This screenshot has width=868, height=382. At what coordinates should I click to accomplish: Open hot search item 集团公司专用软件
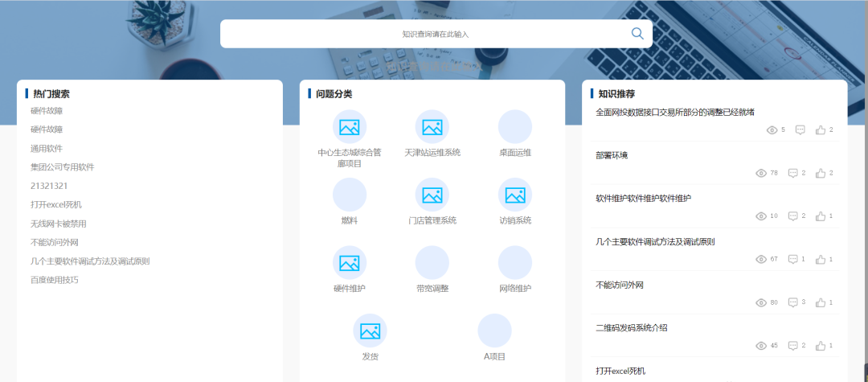63,167
